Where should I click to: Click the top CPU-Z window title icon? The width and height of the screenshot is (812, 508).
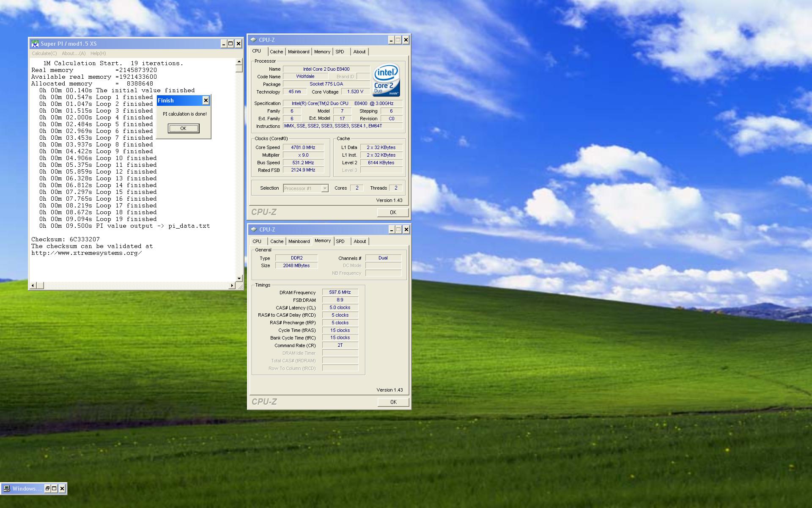click(x=253, y=40)
